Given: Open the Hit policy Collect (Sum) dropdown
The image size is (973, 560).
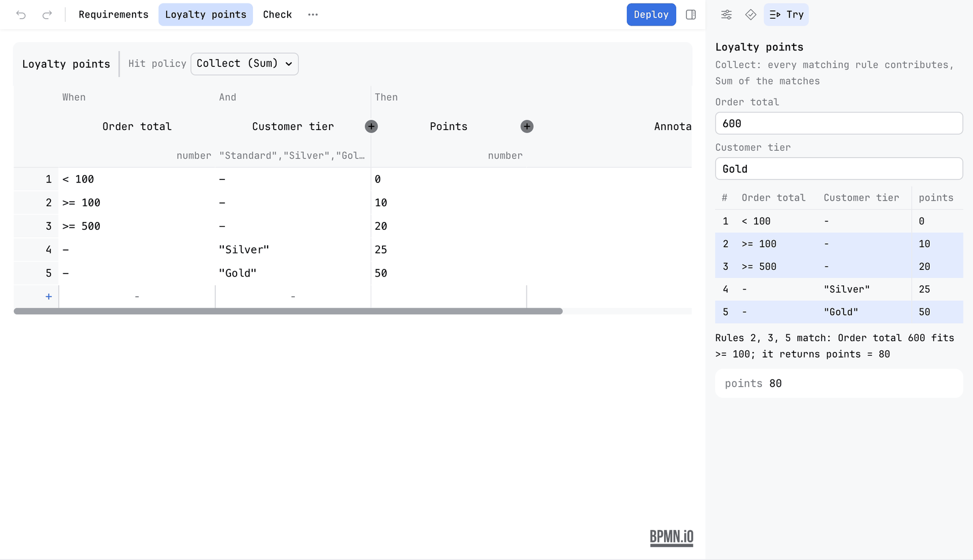Looking at the screenshot, I should tap(244, 64).
